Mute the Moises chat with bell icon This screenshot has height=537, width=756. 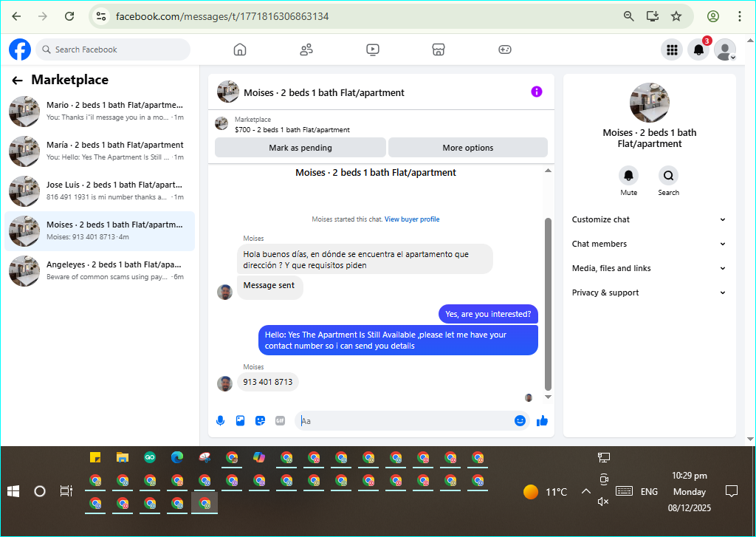[629, 176]
